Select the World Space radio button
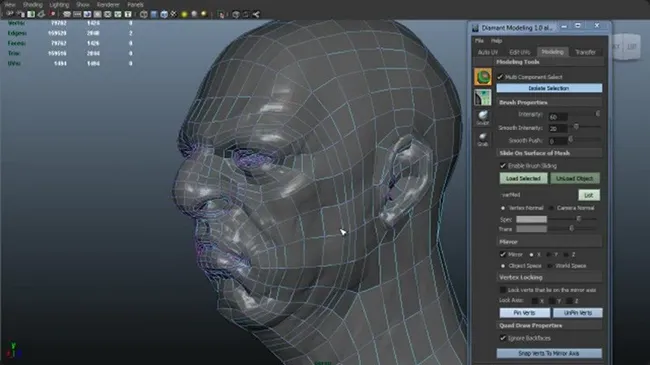Viewport: 650px width, 365px height. pos(550,265)
